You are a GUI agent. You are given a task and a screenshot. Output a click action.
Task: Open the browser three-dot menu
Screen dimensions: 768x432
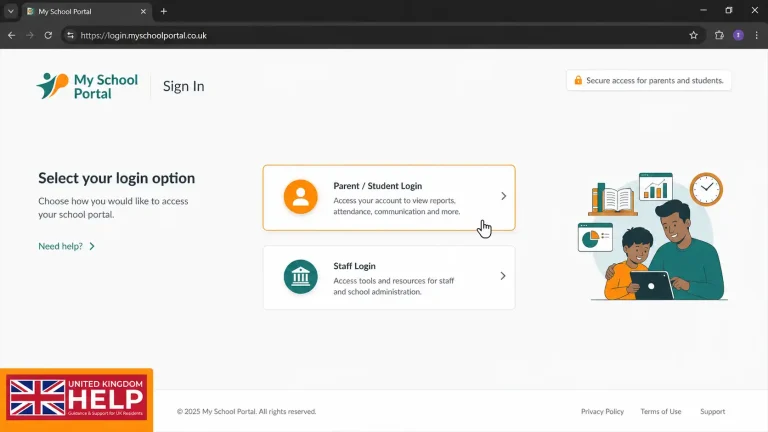(756, 35)
